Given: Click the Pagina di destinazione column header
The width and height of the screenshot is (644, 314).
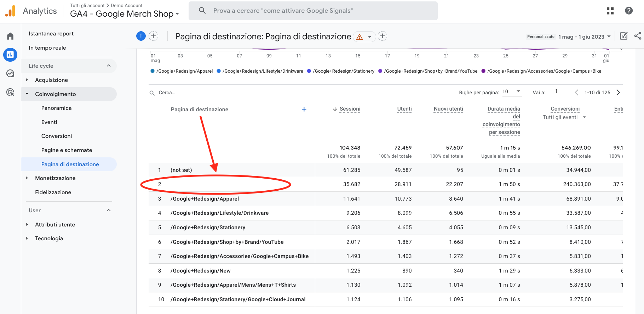Looking at the screenshot, I should click(200, 110).
